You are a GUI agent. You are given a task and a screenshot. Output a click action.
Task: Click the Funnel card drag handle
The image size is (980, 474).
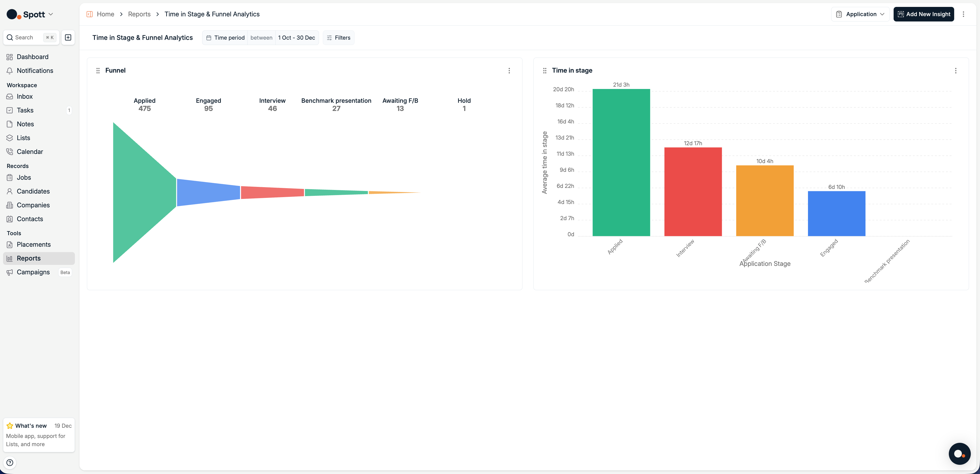coord(98,70)
